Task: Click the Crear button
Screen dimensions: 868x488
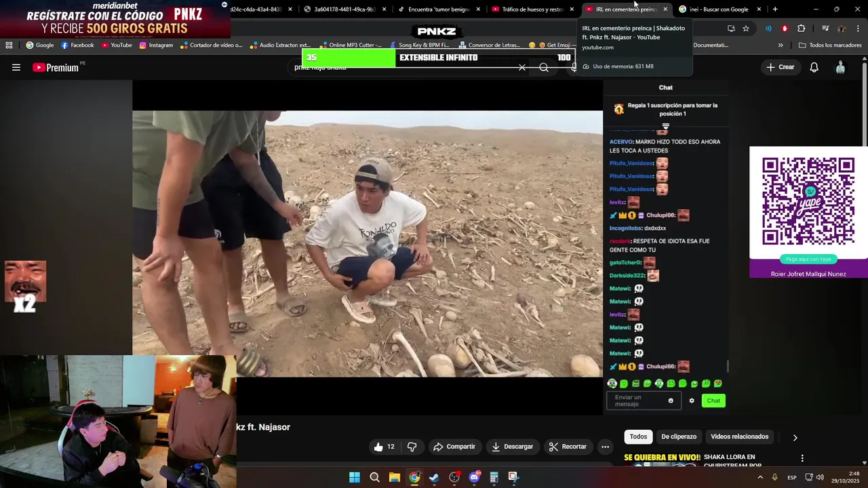Action: [781, 67]
